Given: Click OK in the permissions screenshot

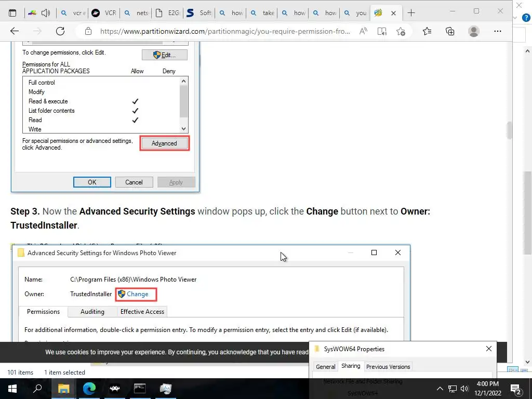Looking at the screenshot, I should tap(92, 182).
